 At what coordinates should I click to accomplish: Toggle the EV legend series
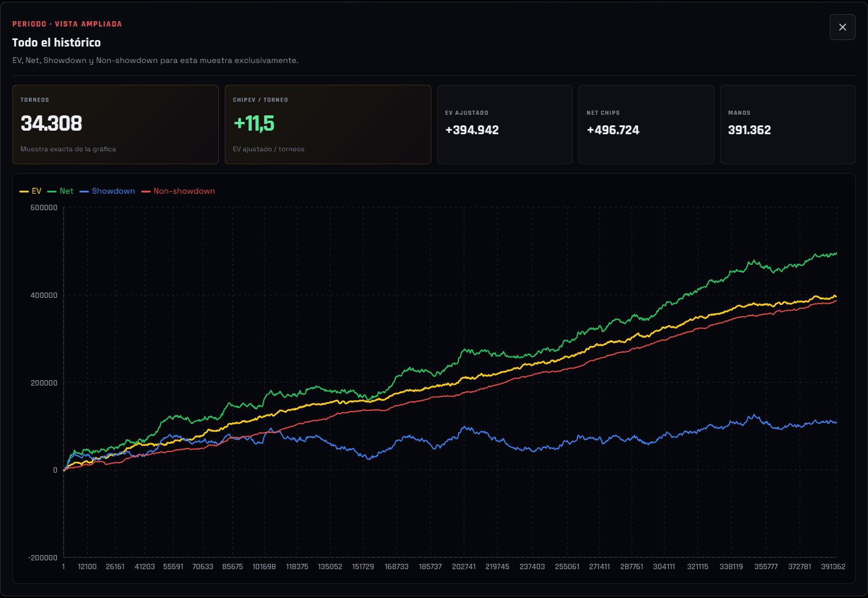31,191
